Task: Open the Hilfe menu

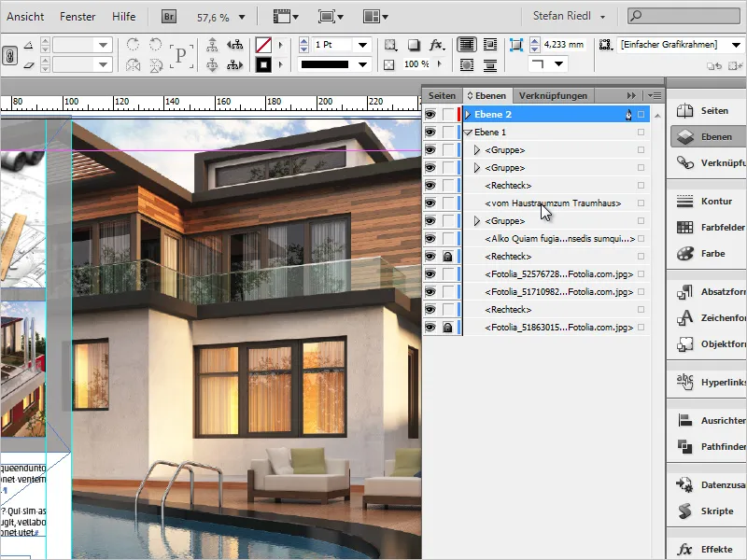Action: 124,17
